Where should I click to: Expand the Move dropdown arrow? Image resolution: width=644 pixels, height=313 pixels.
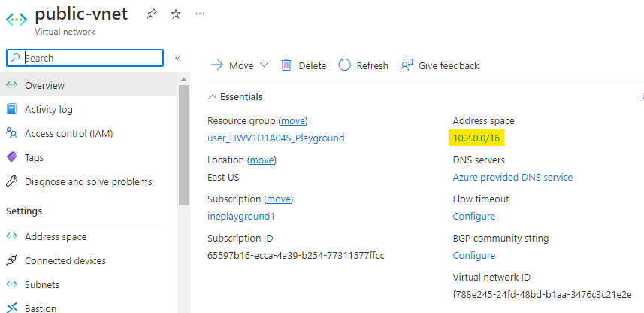264,65
